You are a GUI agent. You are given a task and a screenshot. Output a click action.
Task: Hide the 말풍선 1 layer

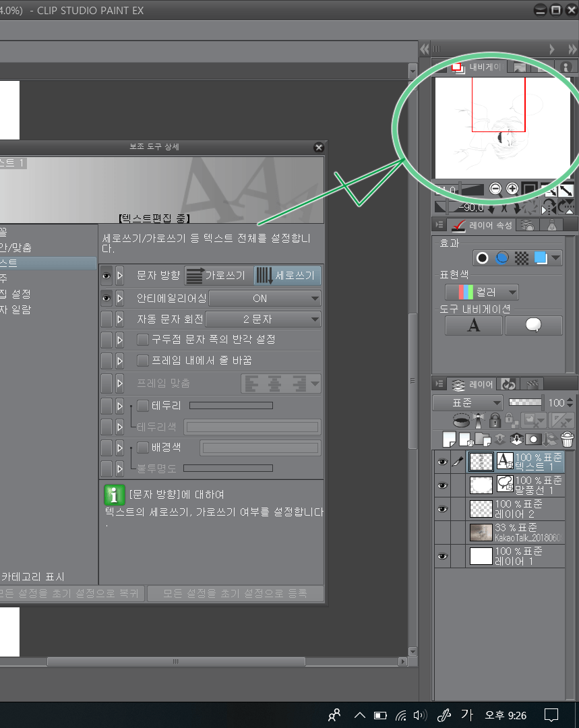click(x=442, y=485)
